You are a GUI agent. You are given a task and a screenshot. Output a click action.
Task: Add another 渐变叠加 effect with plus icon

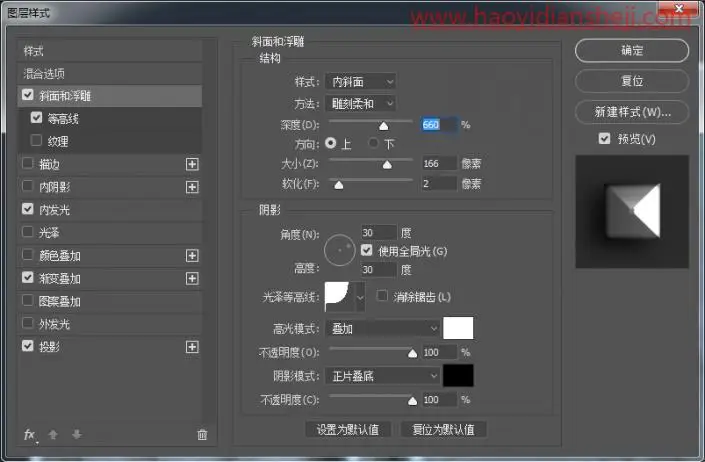click(192, 279)
